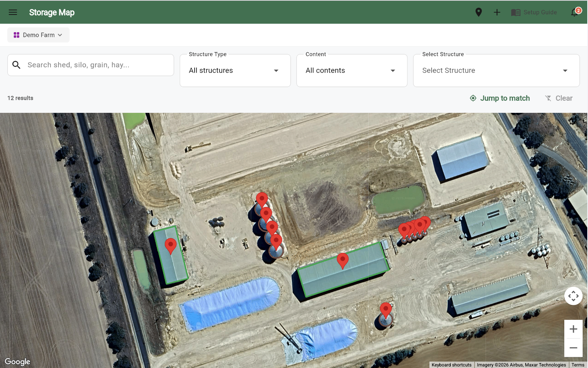Select the pin on the lone southern silo
The image size is (588, 368).
(x=386, y=310)
